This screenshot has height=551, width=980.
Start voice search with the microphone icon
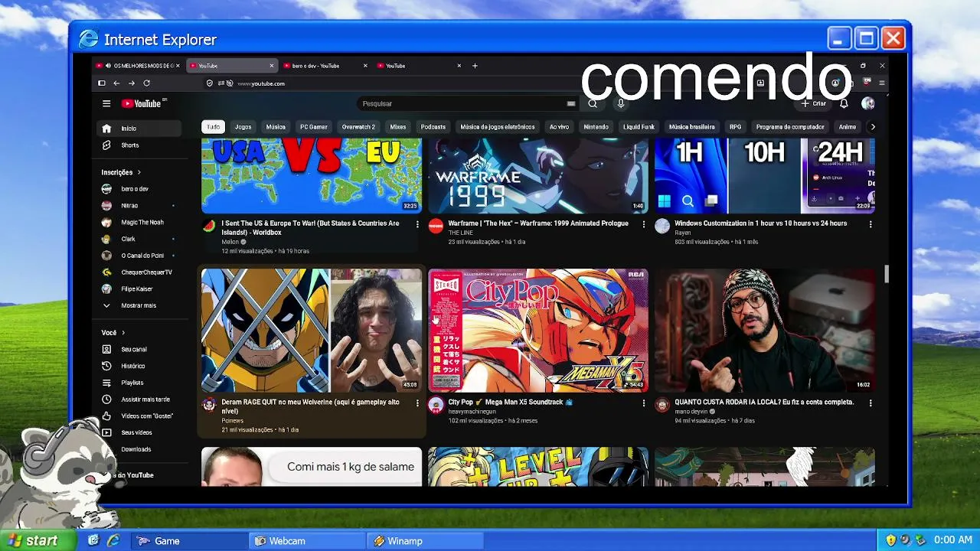621,103
